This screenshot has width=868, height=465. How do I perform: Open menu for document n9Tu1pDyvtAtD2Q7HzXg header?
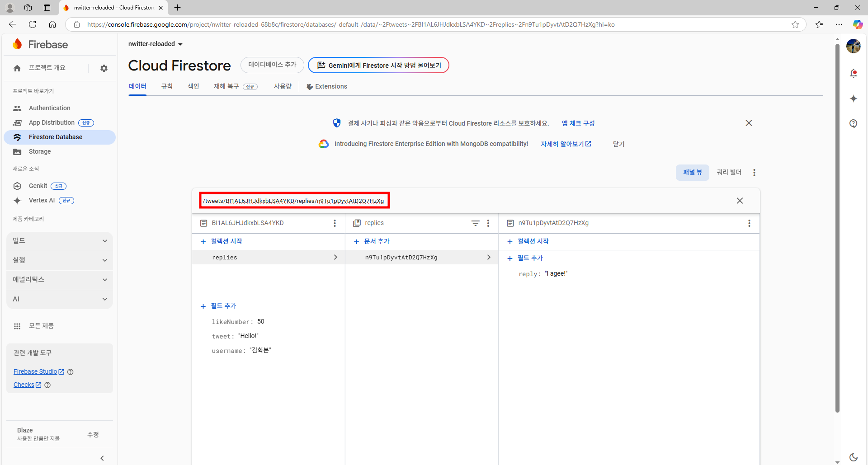pos(749,223)
